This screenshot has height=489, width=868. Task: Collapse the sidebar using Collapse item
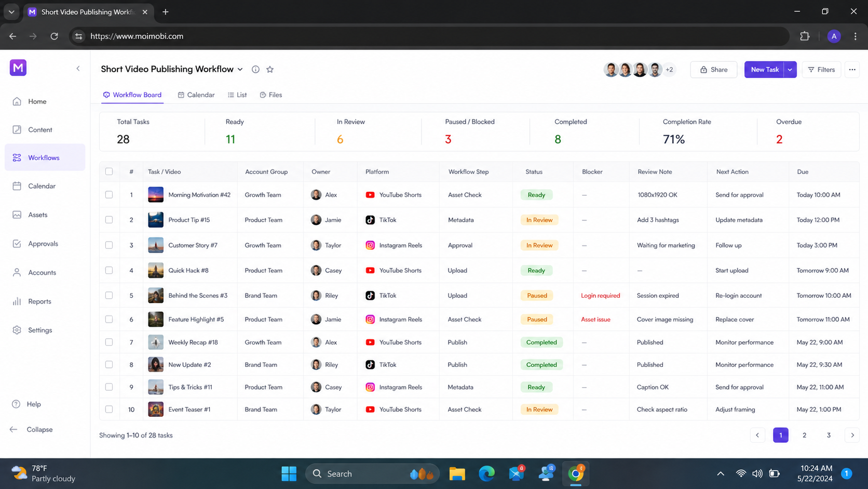32,429
